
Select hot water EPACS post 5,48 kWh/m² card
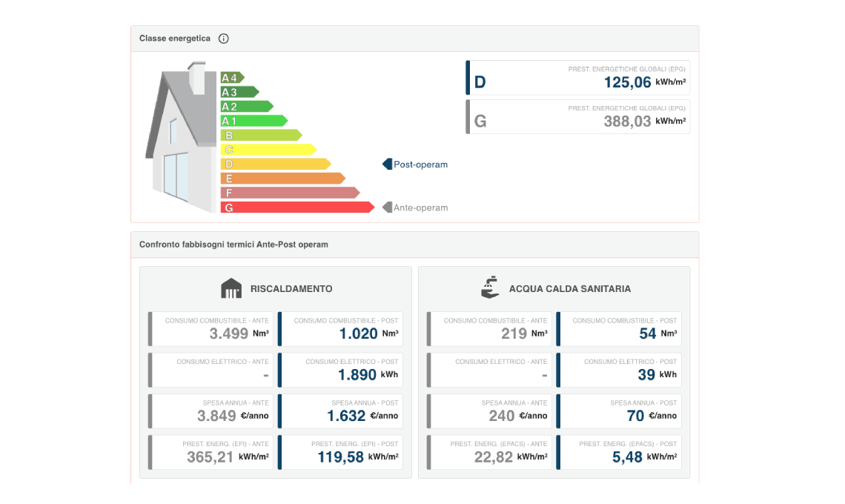(619, 452)
